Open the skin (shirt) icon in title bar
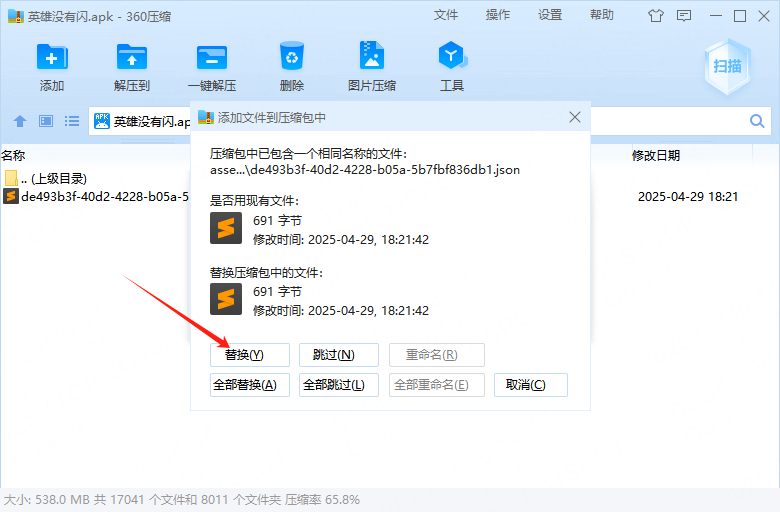Screen dimensions: 780x512 pos(656,16)
